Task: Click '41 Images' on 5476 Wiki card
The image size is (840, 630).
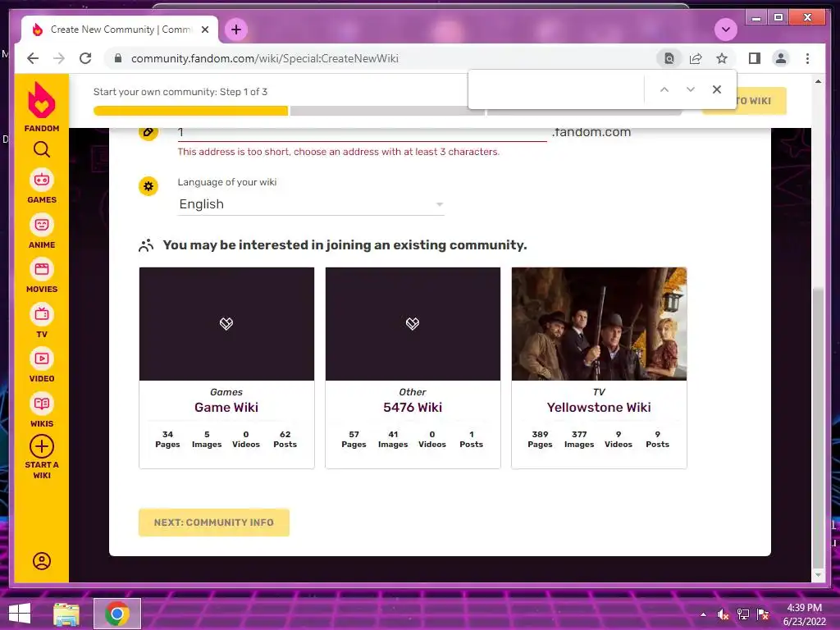Action: 393,440
